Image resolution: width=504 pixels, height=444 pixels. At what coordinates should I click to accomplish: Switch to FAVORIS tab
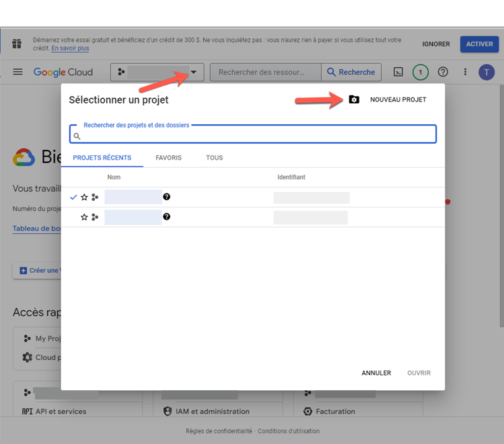[x=169, y=158]
